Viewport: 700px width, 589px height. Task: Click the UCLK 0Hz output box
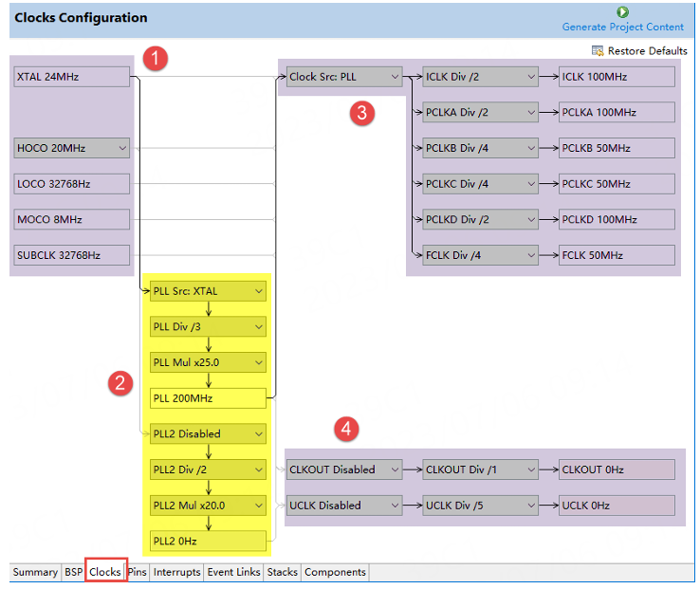617,506
